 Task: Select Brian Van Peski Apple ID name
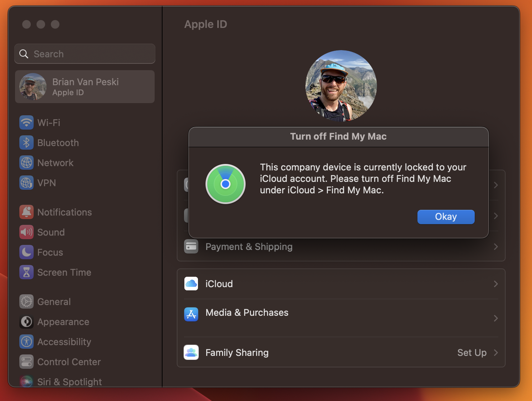point(85,82)
